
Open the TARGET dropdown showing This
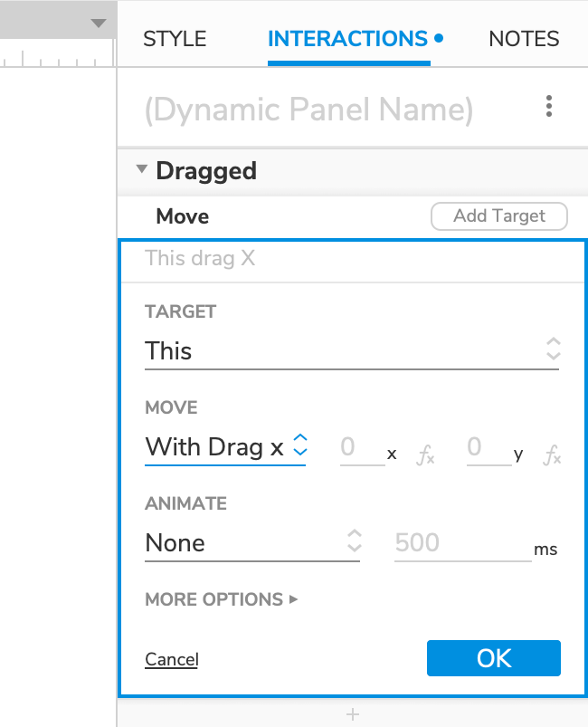coord(352,350)
